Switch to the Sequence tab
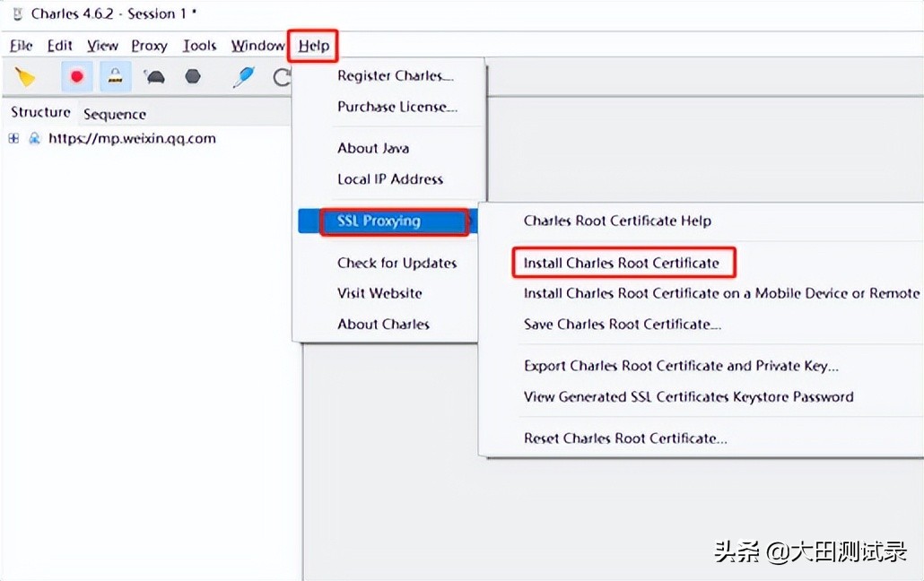 [x=114, y=114]
